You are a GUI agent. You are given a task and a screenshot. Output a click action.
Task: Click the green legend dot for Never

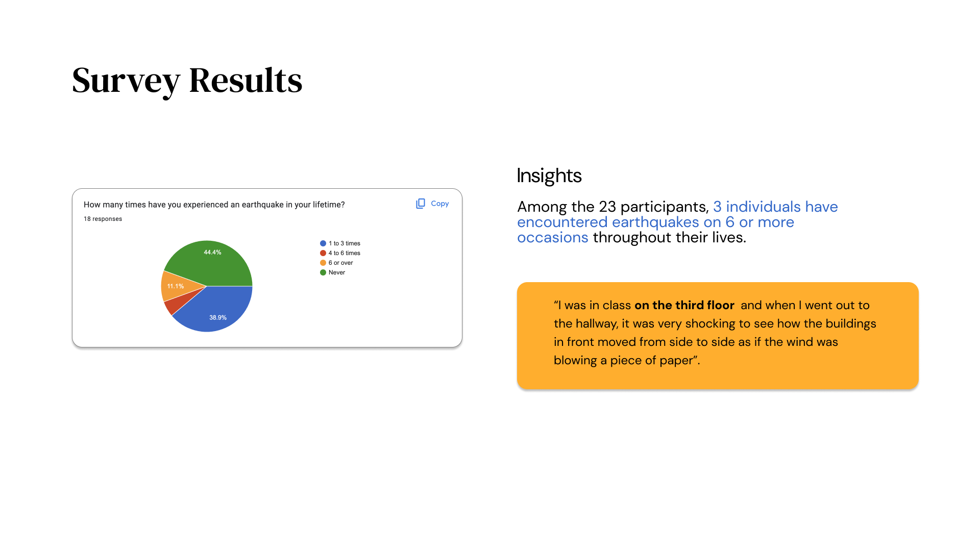[x=323, y=272]
